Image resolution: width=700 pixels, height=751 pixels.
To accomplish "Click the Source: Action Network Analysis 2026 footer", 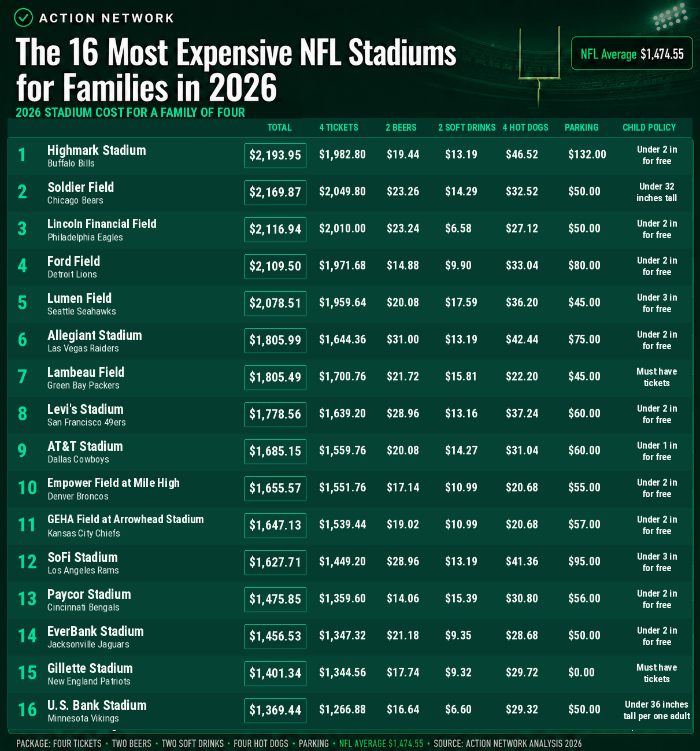I will pos(508,743).
